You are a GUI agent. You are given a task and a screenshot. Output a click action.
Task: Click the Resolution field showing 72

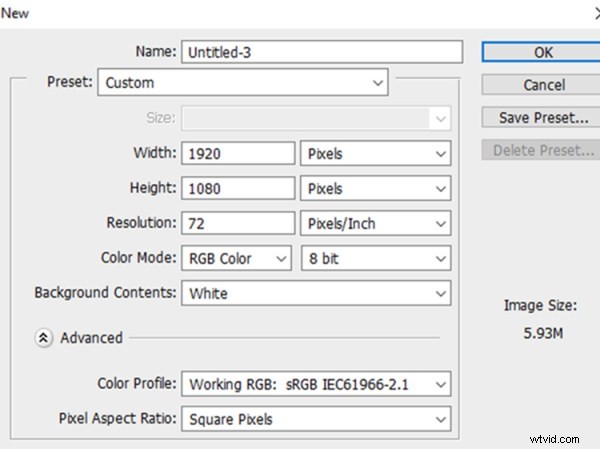point(238,223)
